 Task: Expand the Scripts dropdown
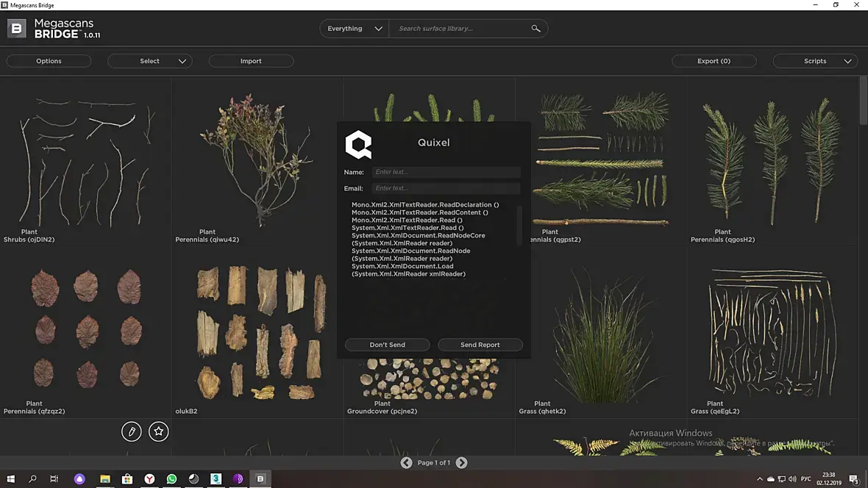click(x=815, y=61)
